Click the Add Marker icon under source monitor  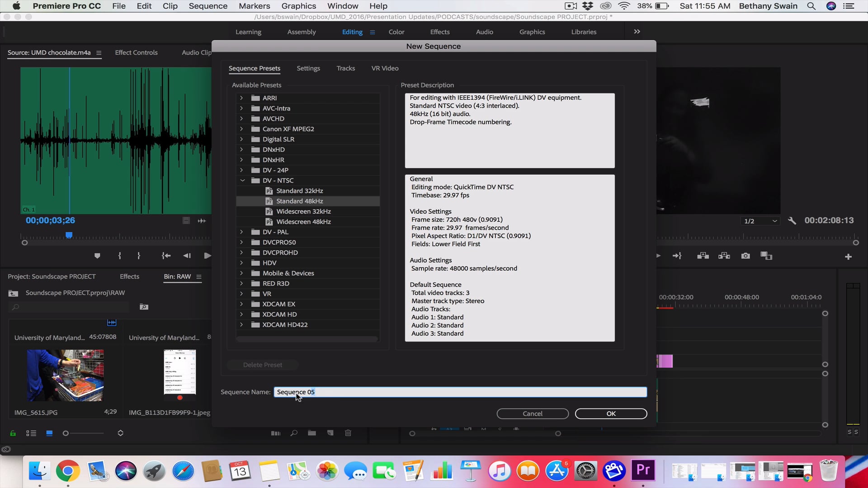(x=97, y=256)
